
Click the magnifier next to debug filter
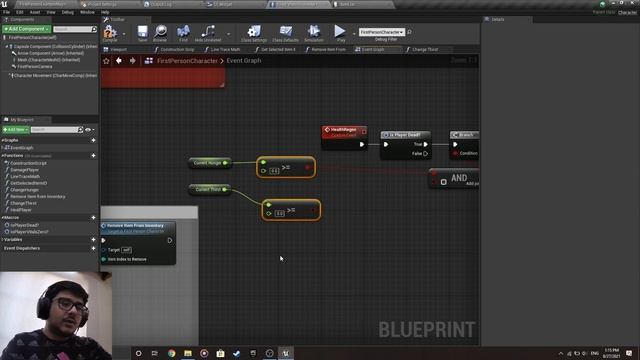pos(409,32)
